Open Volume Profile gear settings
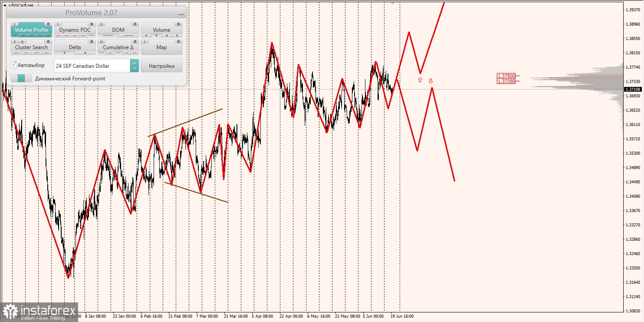The height and width of the screenshot is (322, 644). pyautogui.click(x=48, y=24)
